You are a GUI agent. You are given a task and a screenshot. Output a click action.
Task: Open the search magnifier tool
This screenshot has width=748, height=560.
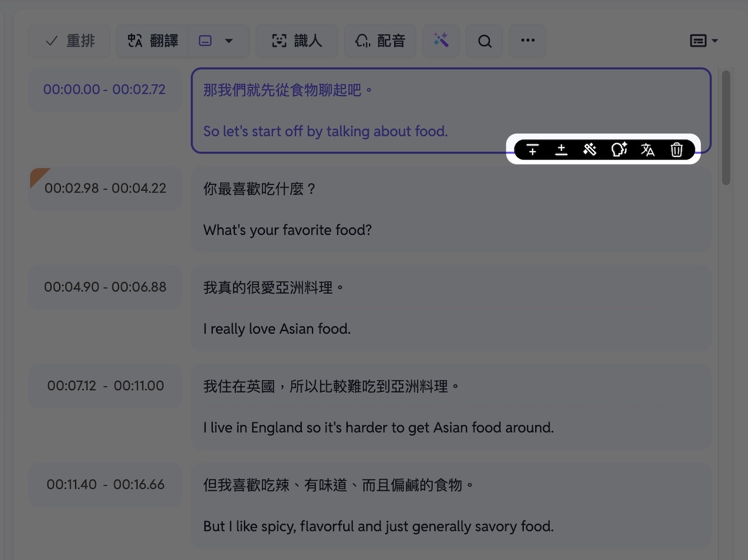(x=484, y=41)
